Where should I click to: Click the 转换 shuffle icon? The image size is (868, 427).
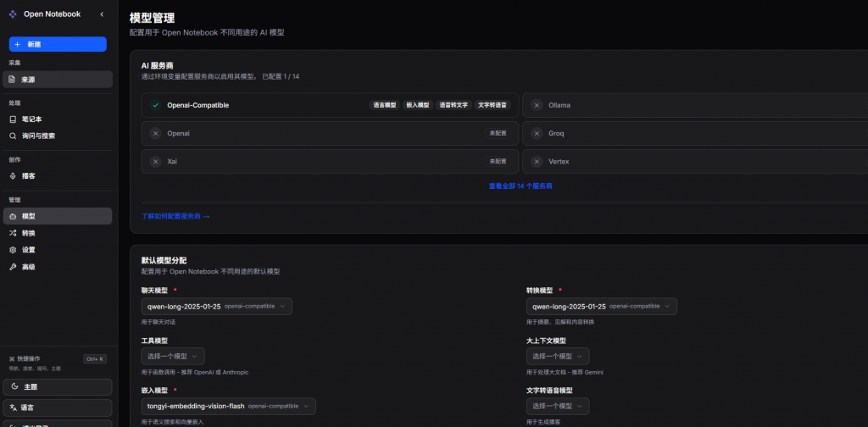(x=13, y=234)
